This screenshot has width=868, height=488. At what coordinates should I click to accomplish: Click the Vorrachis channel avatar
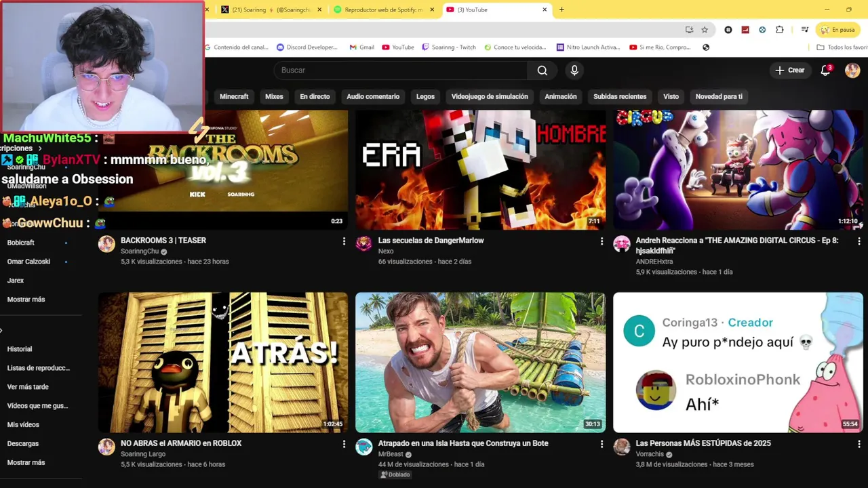(x=622, y=447)
